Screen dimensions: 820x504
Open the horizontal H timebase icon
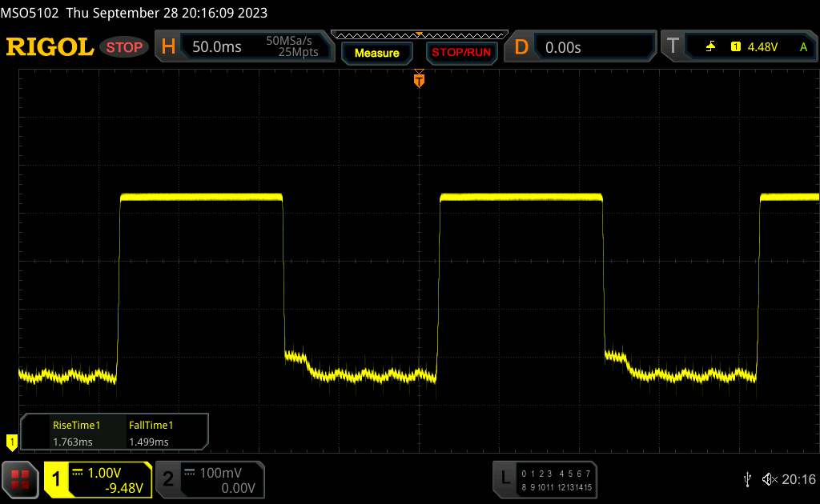click(169, 47)
